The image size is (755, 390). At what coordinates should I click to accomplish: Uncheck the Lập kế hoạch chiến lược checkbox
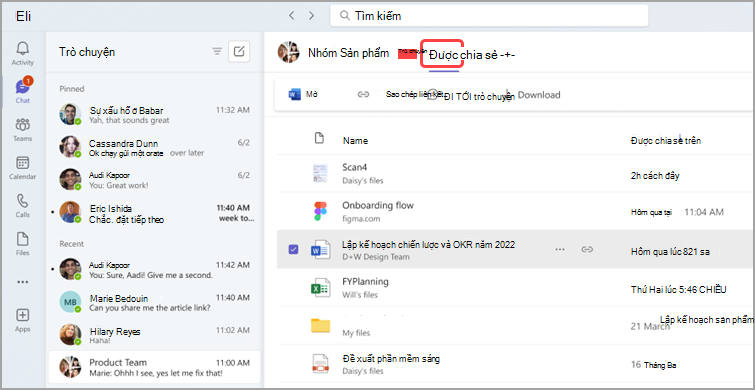click(x=293, y=249)
